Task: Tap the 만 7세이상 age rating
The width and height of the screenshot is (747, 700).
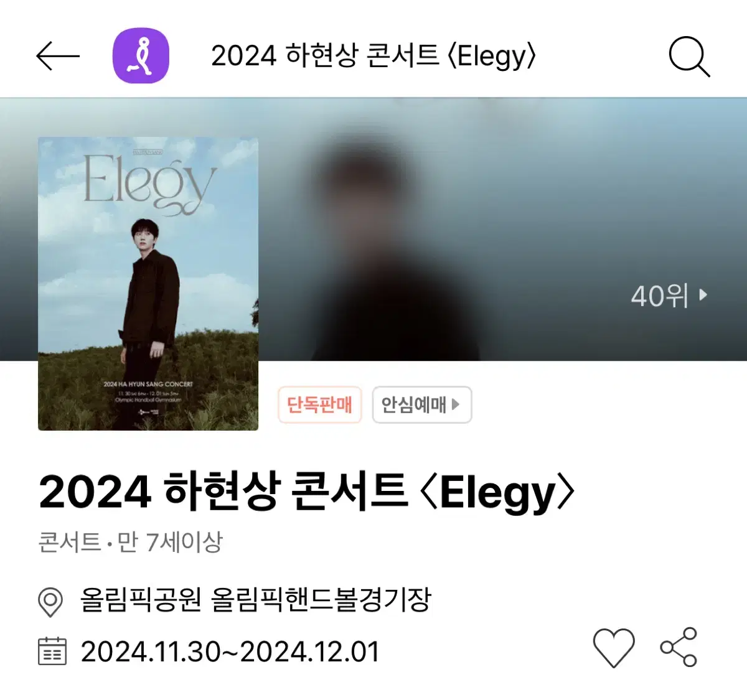Action: tap(170, 542)
